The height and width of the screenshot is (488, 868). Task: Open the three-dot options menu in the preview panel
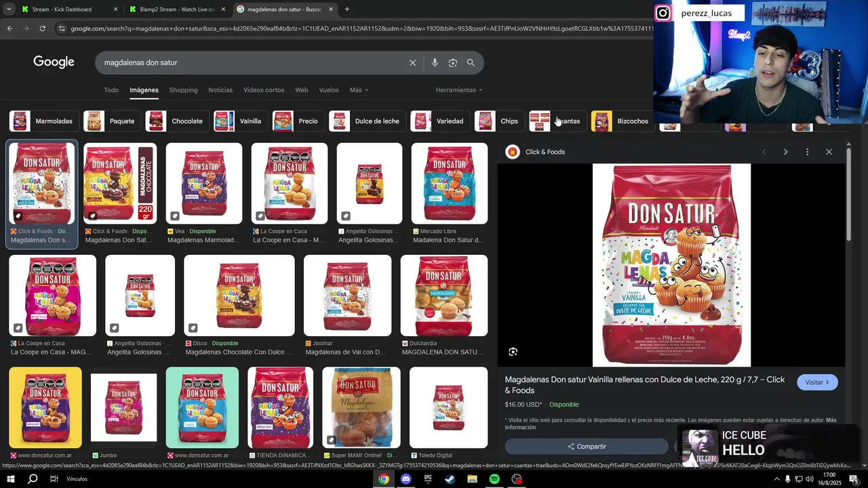[x=807, y=152]
